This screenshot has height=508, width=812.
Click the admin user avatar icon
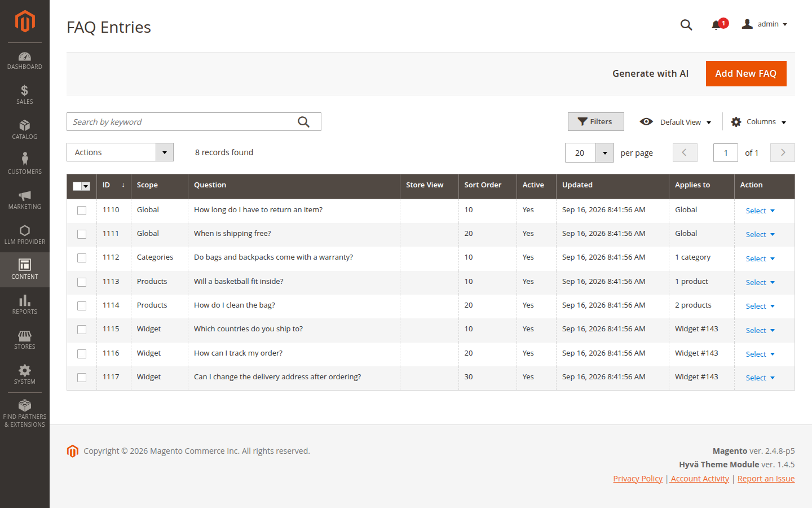coord(747,24)
